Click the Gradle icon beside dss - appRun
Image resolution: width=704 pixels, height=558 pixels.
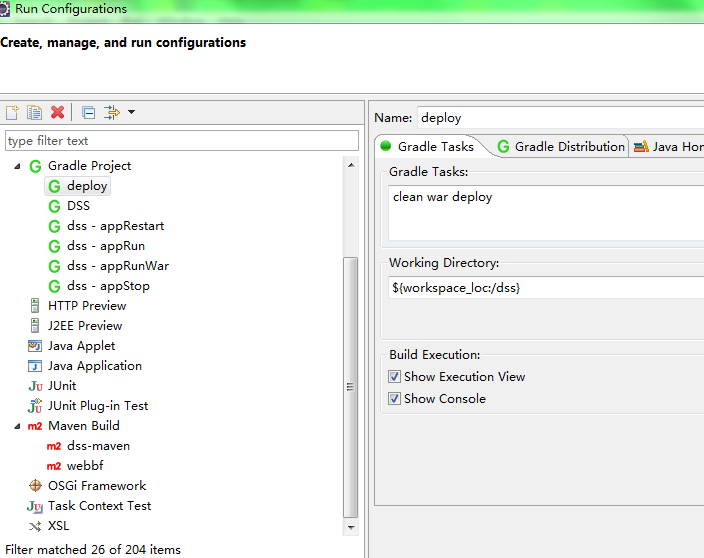[54, 246]
